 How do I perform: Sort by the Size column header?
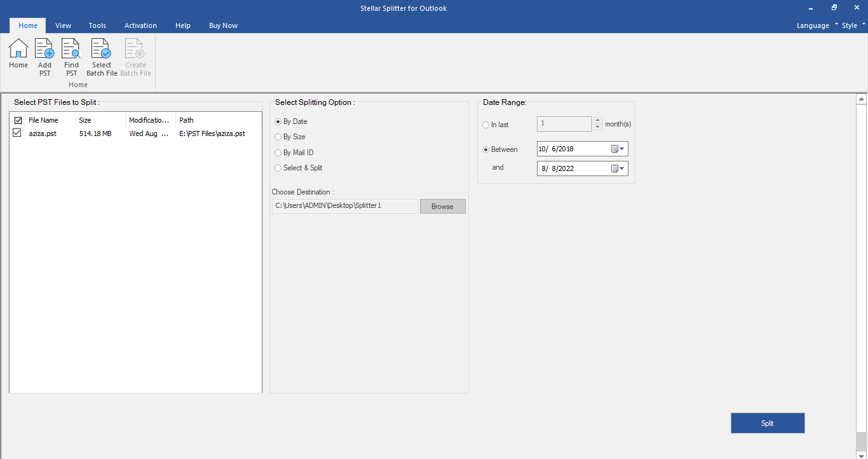pos(100,120)
